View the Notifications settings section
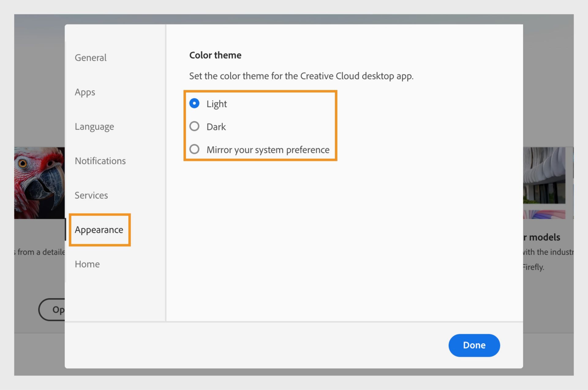Viewport: 588px width, 390px height. [100, 161]
